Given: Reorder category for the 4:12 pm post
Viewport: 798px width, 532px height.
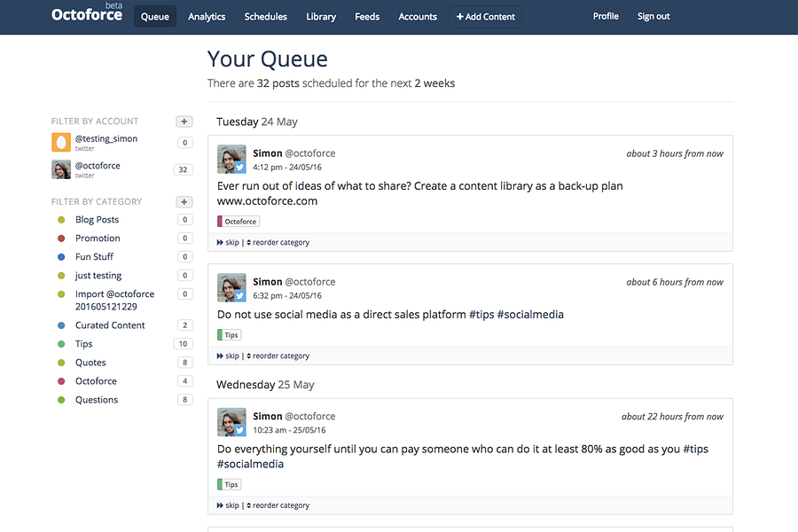Looking at the screenshot, I should click(278, 242).
